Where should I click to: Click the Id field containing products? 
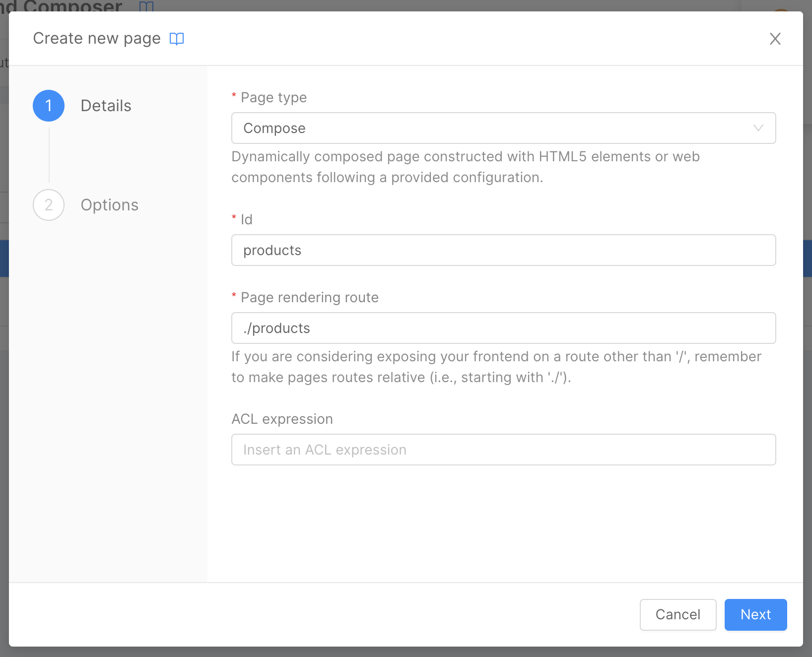pyautogui.click(x=503, y=250)
